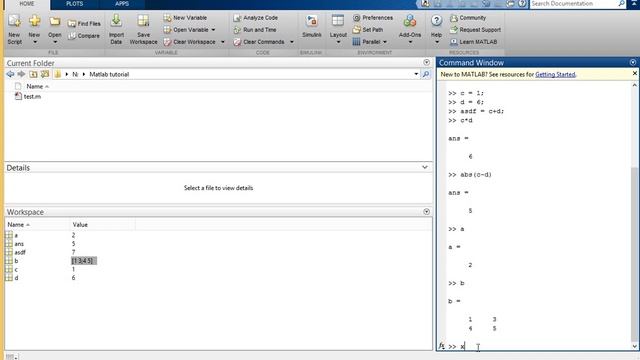Click the New Script icon
Image resolution: width=640 pixels, height=360 pixels.
pos(15,29)
